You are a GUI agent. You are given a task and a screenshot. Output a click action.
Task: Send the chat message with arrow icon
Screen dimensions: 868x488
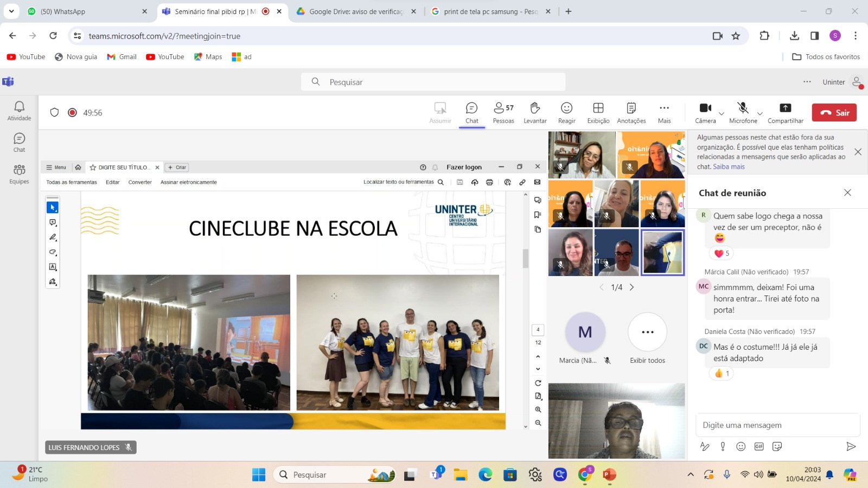851,446
